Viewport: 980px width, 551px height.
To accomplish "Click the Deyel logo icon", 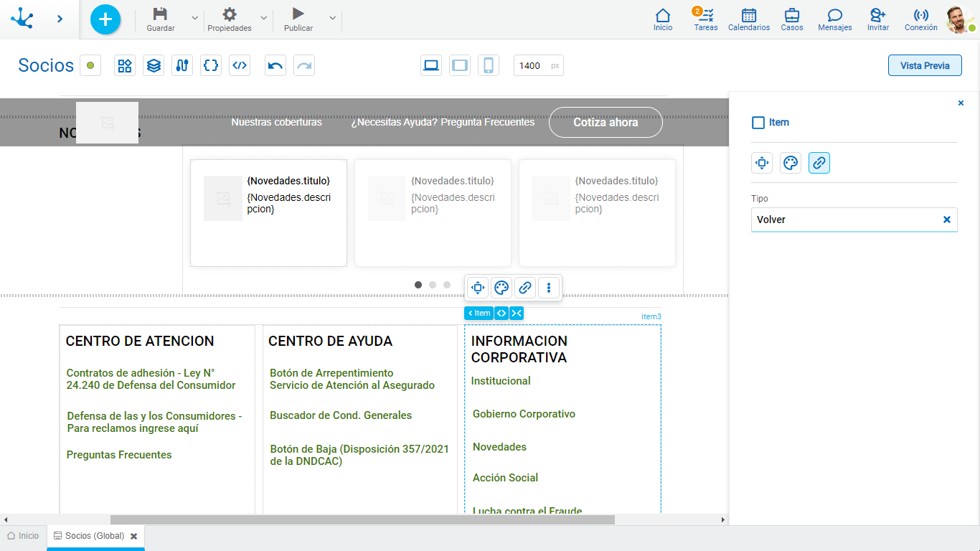I will (22, 18).
